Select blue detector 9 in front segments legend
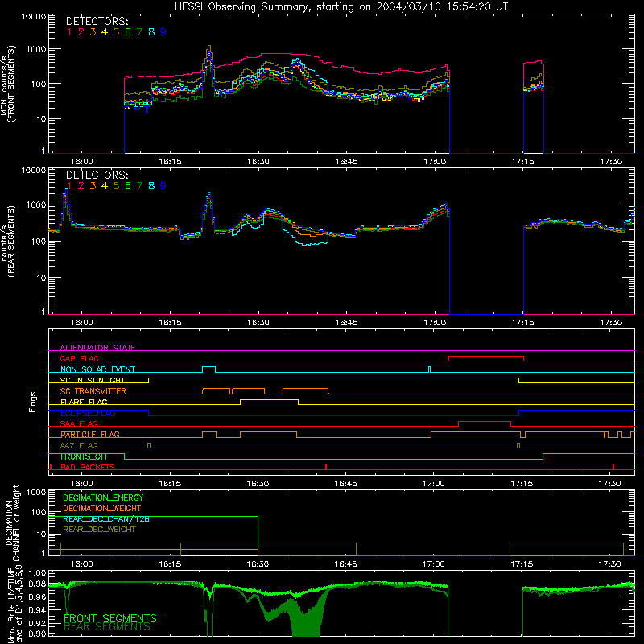The height and width of the screenshot is (644, 644). [x=163, y=32]
